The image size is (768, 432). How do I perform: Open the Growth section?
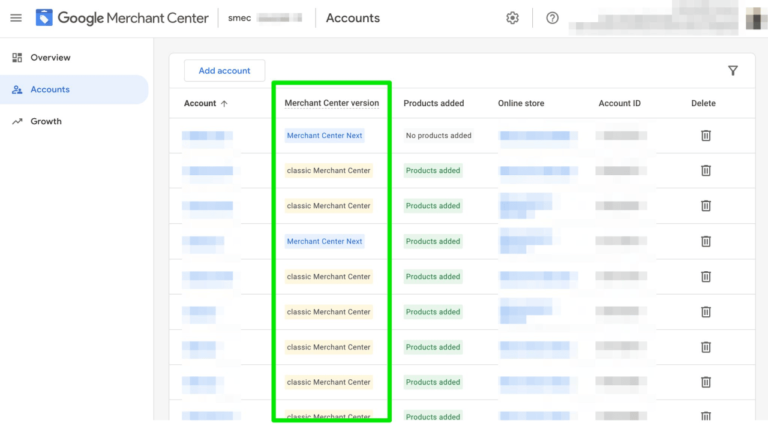46,121
